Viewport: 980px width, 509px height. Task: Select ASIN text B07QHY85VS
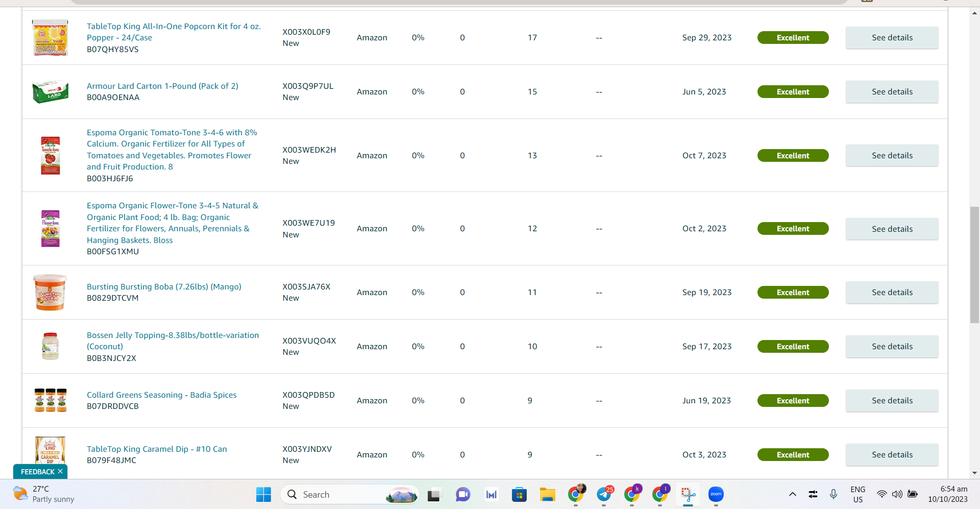point(113,50)
